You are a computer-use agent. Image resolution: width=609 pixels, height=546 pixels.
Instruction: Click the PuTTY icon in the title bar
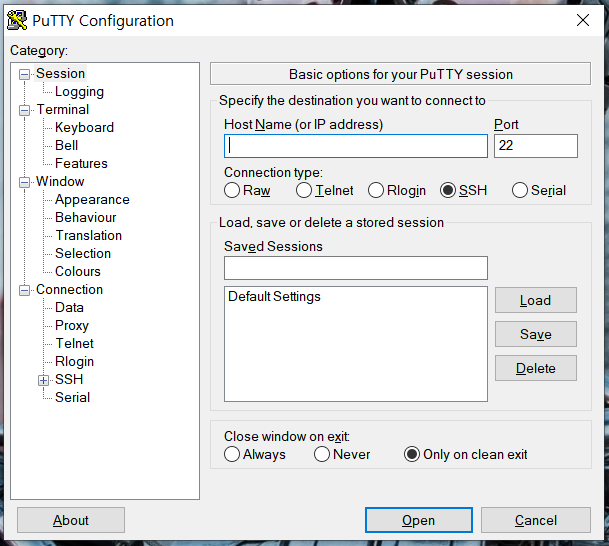point(17,21)
